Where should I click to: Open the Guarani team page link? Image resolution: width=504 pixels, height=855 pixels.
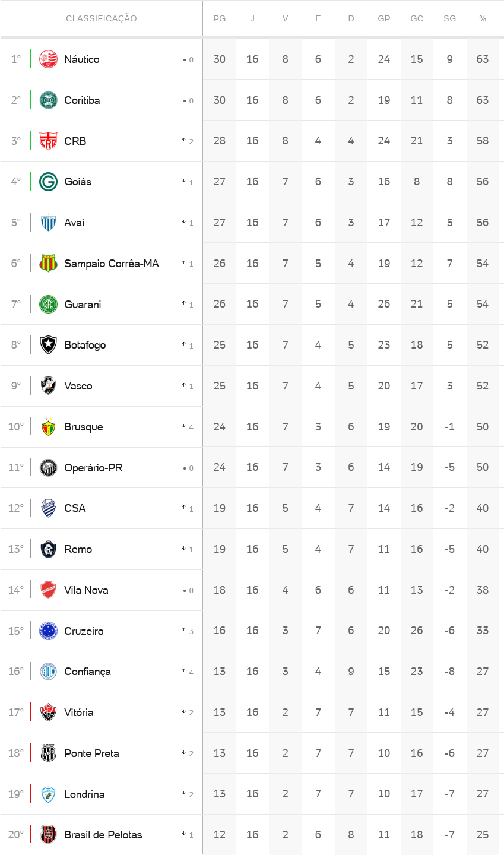pos(83,305)
